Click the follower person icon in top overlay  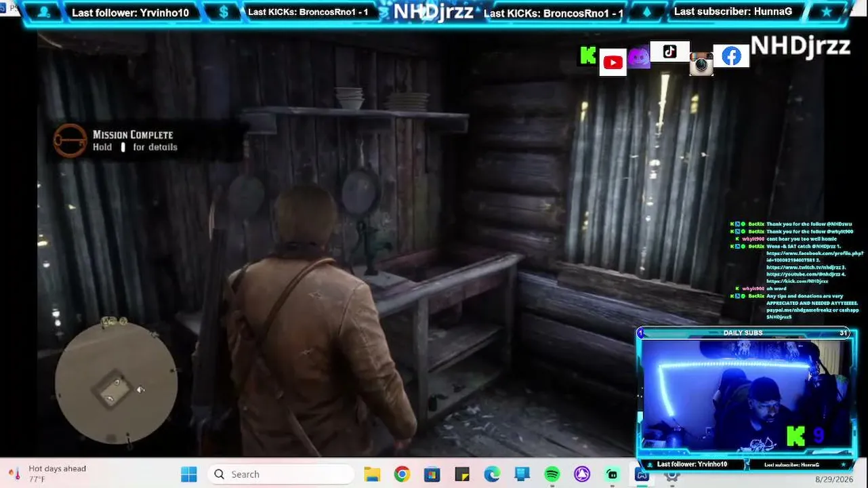45,12
